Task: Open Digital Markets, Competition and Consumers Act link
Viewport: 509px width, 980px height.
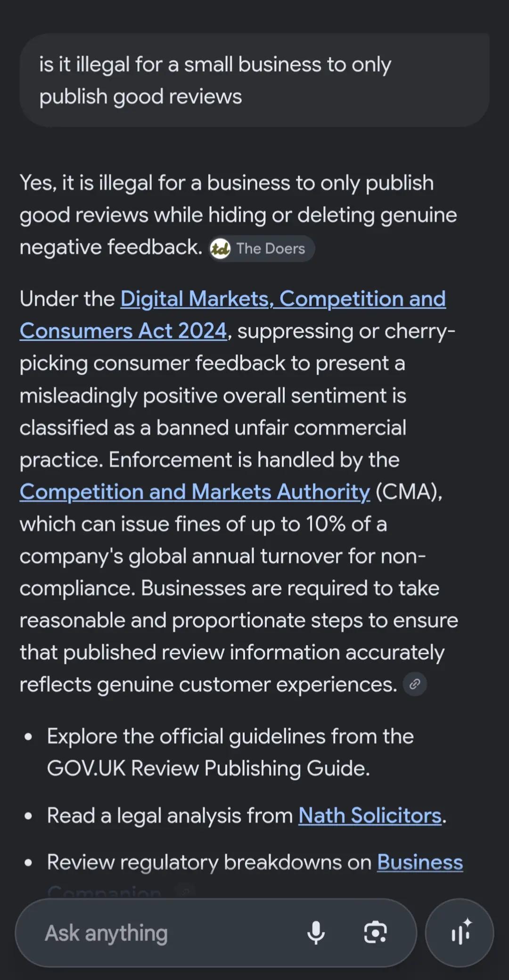Action: [233, 315]
